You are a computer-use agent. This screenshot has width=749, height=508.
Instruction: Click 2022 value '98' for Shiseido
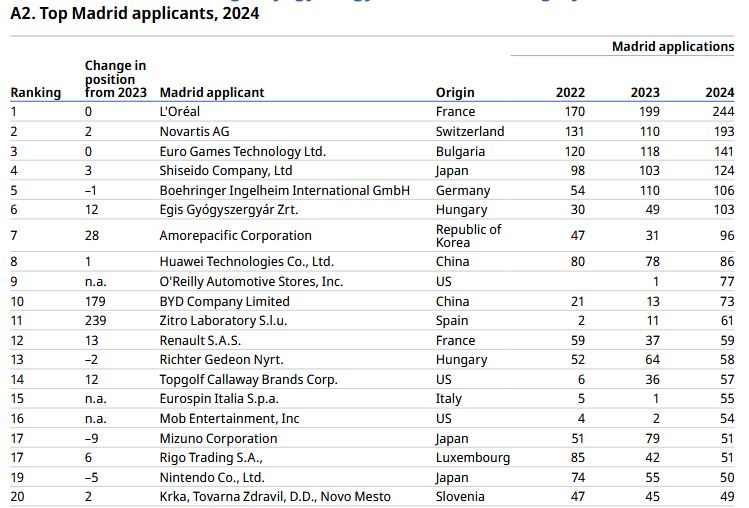click(578, 171)
